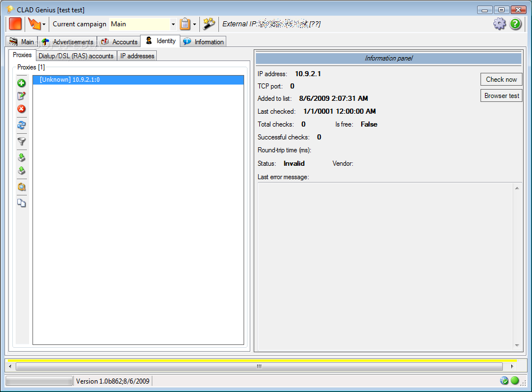This screenshot has width=532, height=392.
Task: Open the Accounts tab
Action: [119, 42]
